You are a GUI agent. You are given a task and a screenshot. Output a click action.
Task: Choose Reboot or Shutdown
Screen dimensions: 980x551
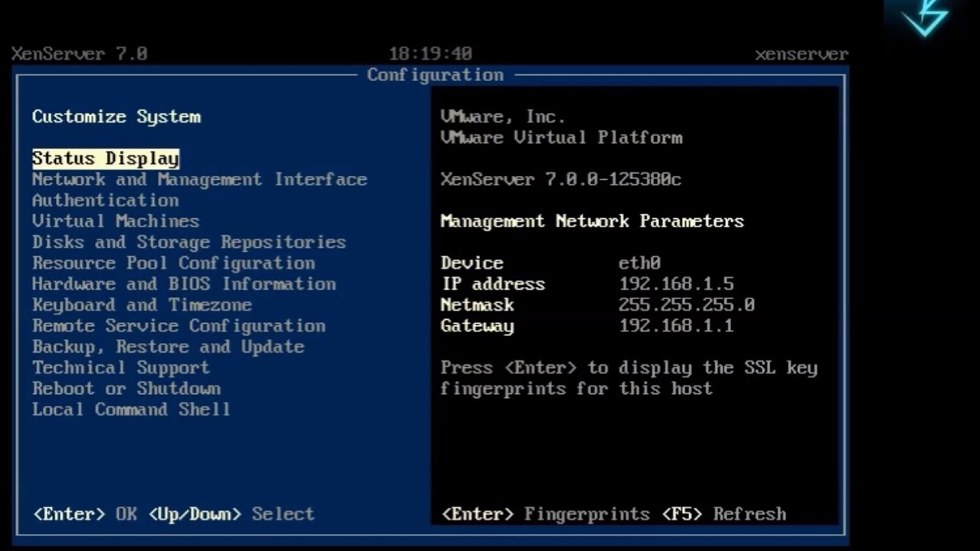point(126,389)
